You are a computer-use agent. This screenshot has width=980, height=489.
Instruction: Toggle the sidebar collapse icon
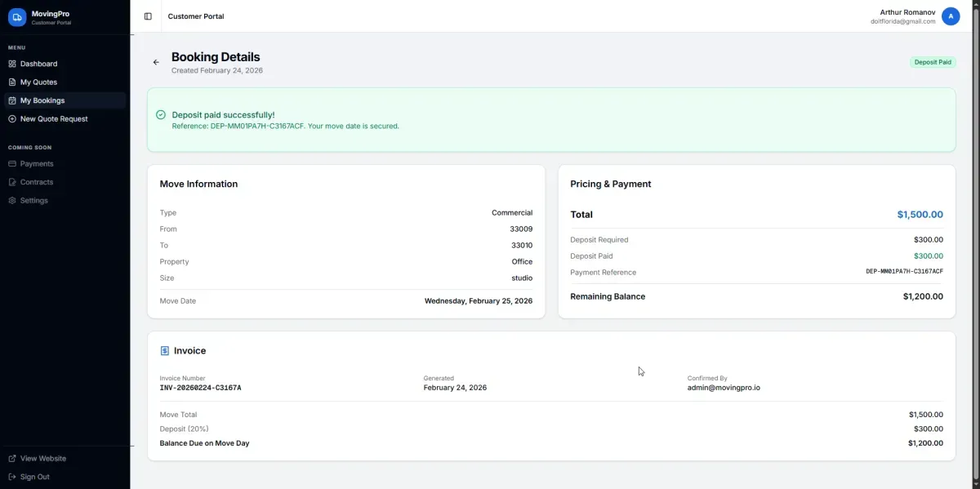pos(148,16)
